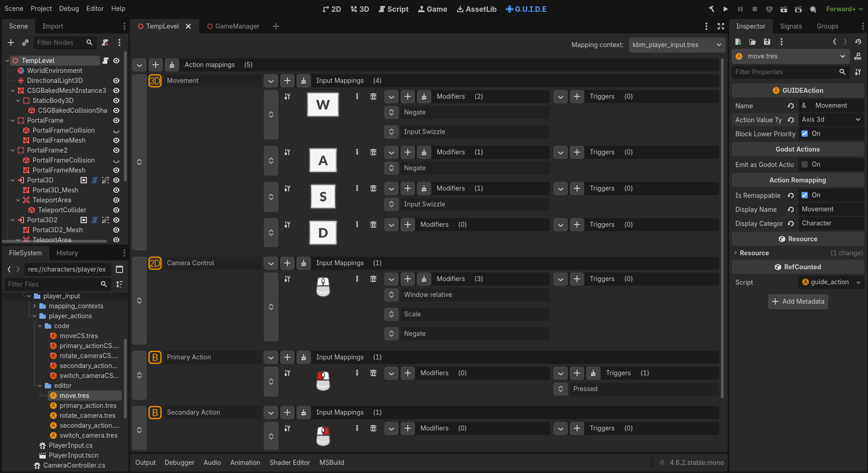The width and height of the screenshot is (868, 473).
Task: Add a trigger to Primary Action mapping
Action: [577, 373]
